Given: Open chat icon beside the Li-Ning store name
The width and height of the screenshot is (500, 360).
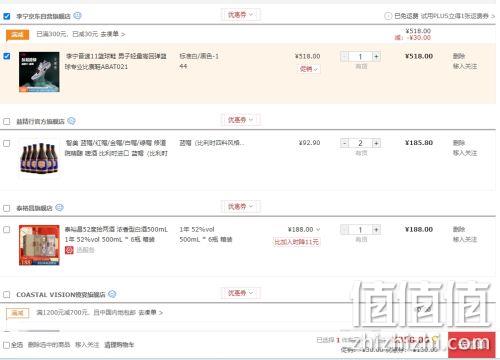Looking at the screenshot, I should click(x=77, y=15).
